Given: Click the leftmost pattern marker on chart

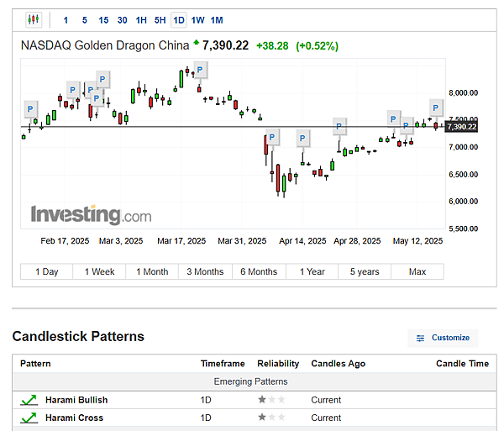Looking at the screenshot, I should [31, 108].
